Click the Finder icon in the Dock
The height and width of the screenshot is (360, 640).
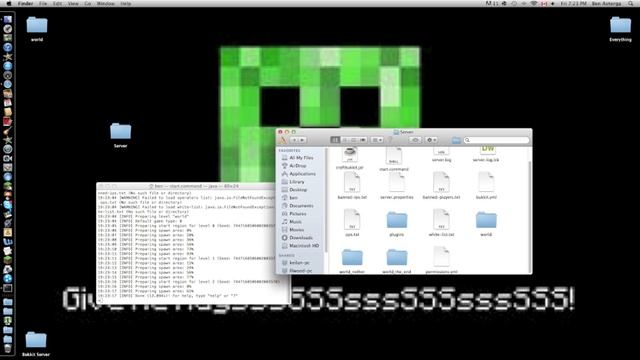tap(7, 19)
